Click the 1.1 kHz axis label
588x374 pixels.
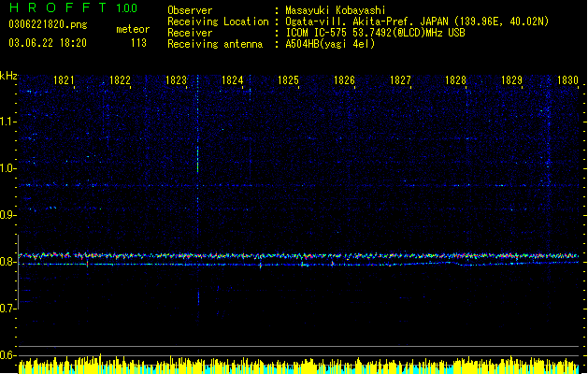pos(8,122)
